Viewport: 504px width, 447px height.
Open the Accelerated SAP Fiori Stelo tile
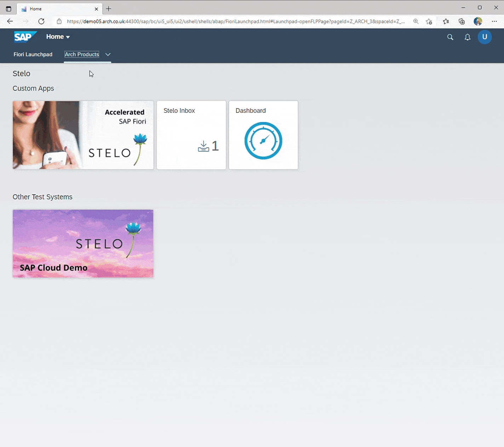tap(83, 135)
